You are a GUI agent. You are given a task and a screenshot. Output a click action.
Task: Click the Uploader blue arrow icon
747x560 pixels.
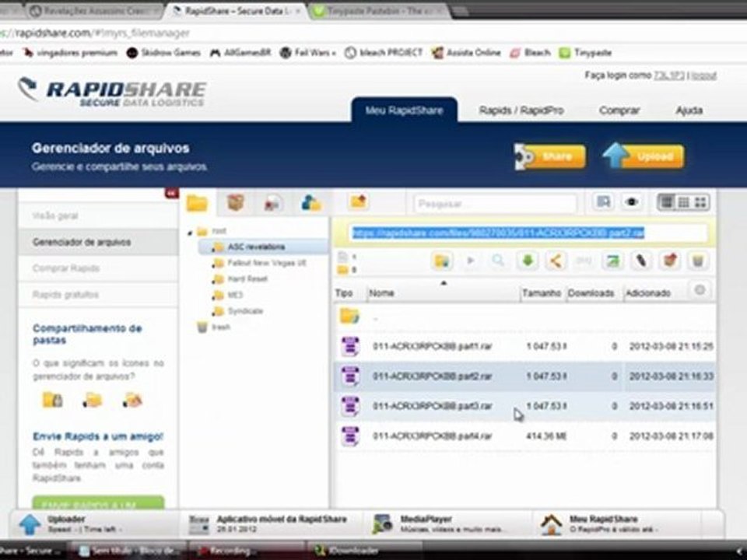tap(30, 524)
